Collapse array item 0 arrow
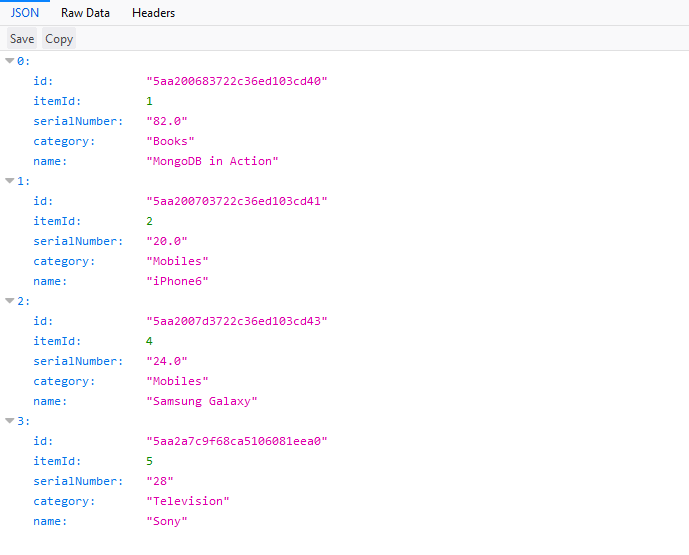This screenshot has width=689, height=555. click(10, 61)
